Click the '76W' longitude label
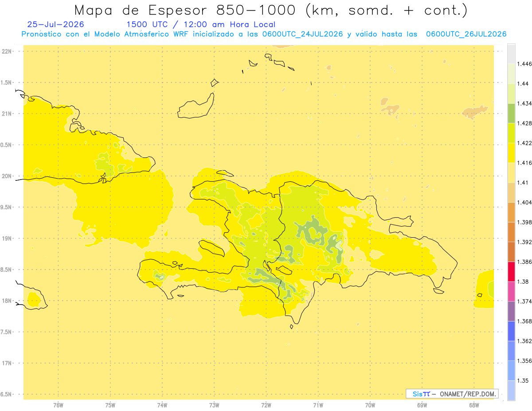 click(58, 406)
